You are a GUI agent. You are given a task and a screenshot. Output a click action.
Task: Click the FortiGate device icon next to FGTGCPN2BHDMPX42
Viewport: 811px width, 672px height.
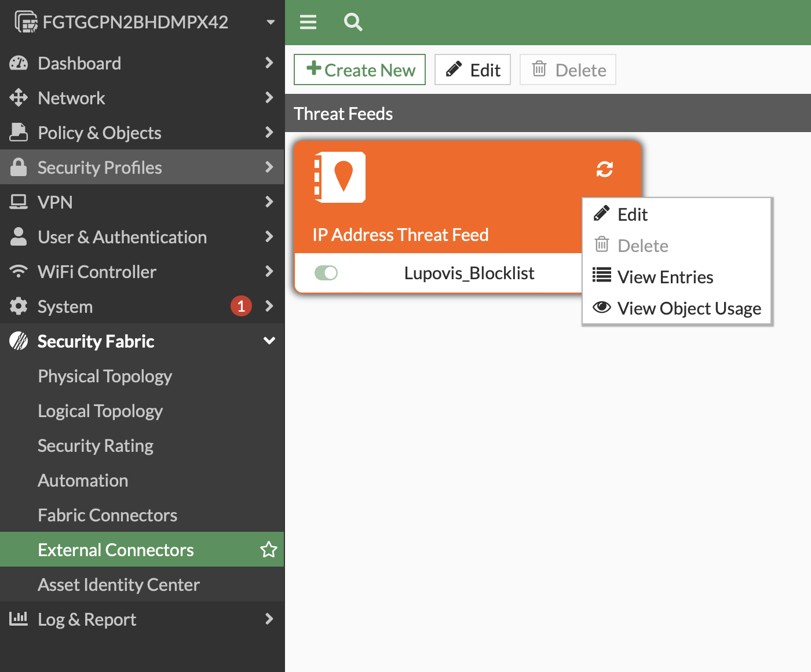24,21
